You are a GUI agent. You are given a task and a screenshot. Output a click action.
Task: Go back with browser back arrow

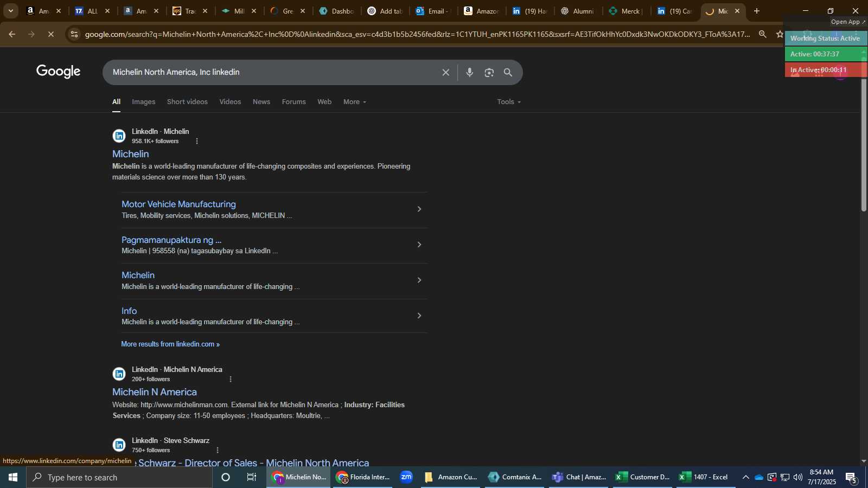[11, 34]
